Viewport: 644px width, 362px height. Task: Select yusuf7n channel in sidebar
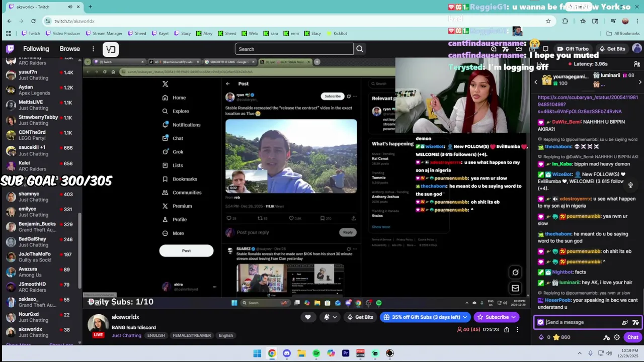[x=41, y=75]
